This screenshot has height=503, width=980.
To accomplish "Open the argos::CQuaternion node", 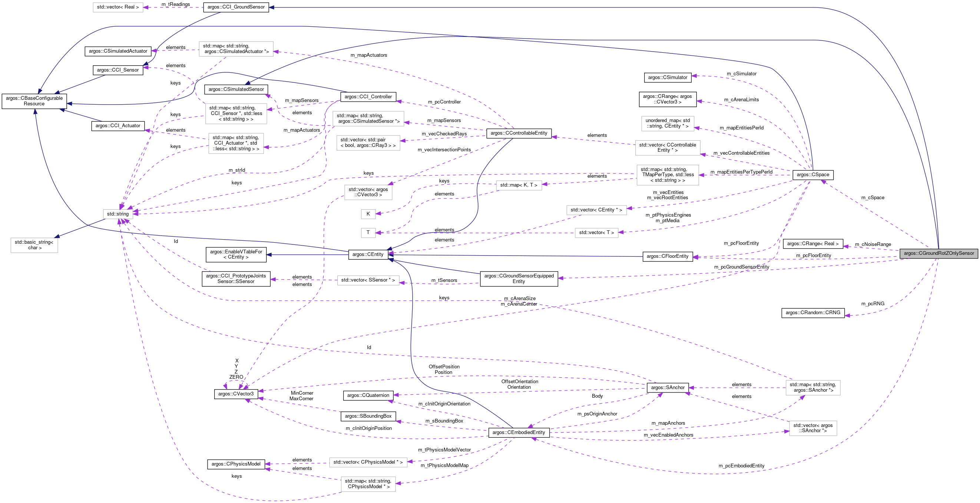I will pos(368,396).
